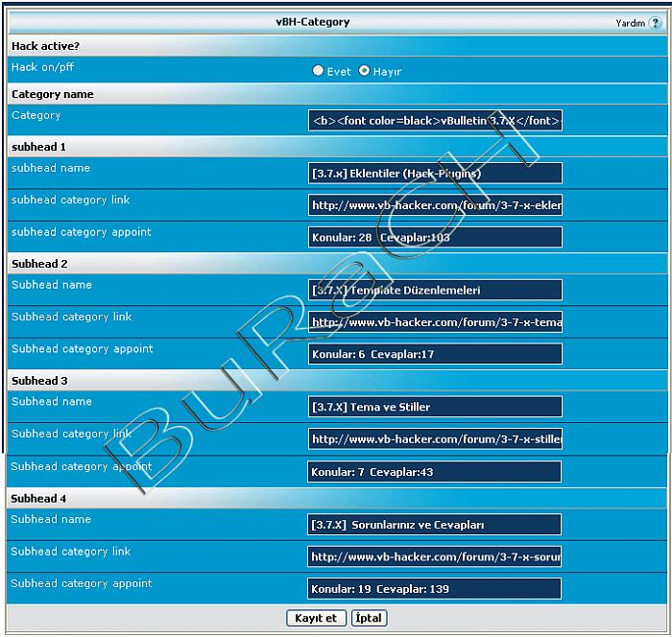Focus the Tema ve Stiller name field

pyautogui.click(x=435, y=407)
